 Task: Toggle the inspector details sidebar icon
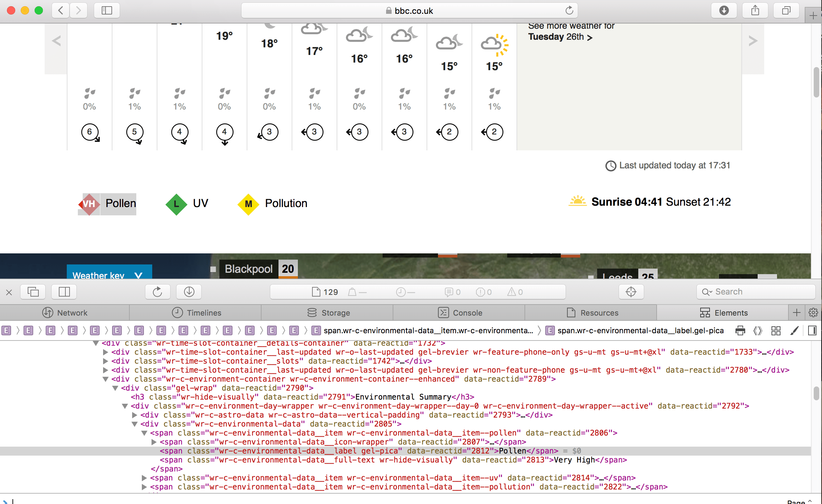(x=812, y=330)
